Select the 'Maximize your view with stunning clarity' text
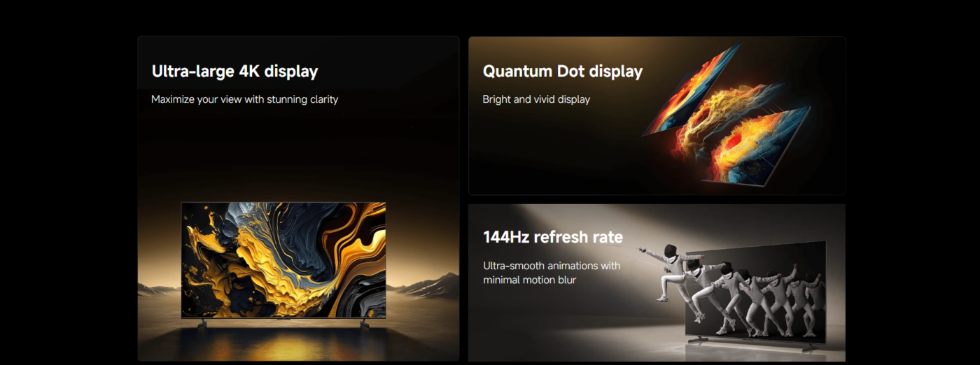The image size is (980, 365). [244, 99]
